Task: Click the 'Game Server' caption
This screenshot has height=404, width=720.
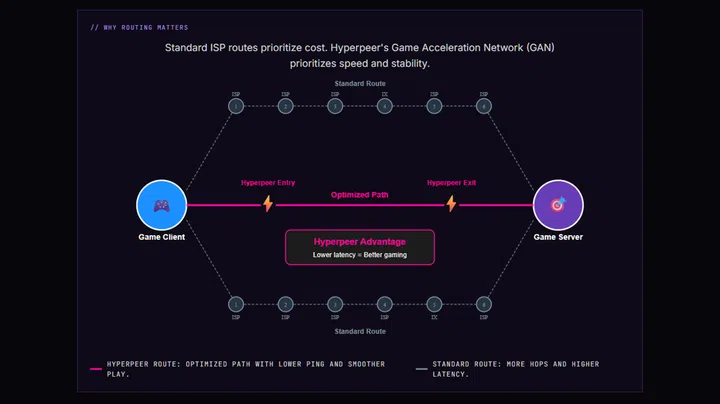Action: (x=558, y=237)
